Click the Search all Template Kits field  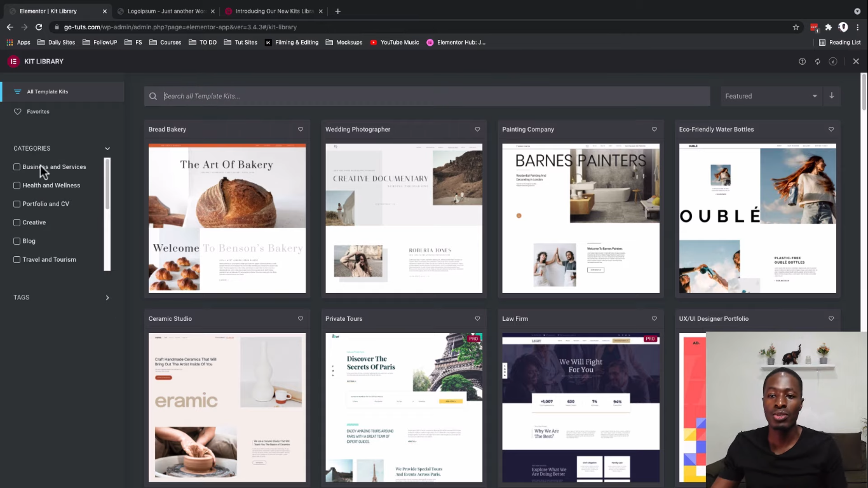[427, 96]
